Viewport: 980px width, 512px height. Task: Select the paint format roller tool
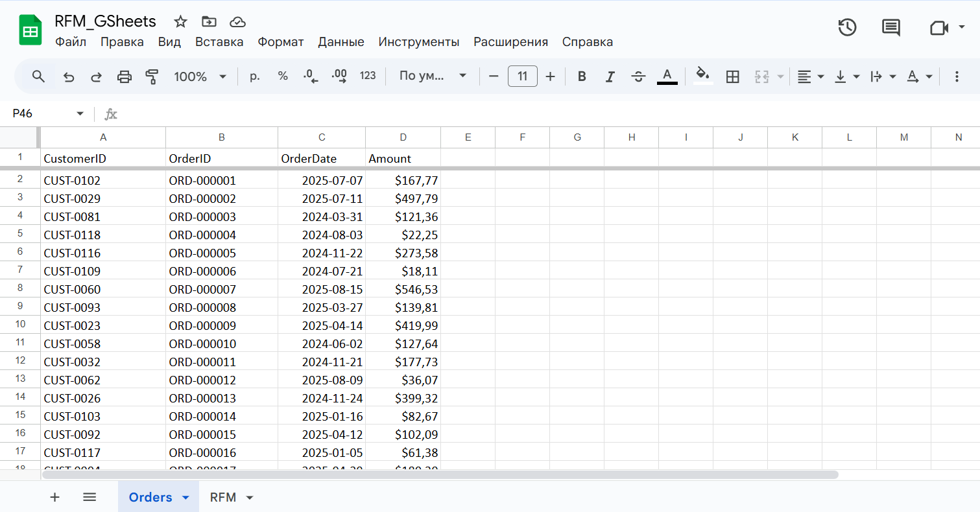tap(152, 76)
